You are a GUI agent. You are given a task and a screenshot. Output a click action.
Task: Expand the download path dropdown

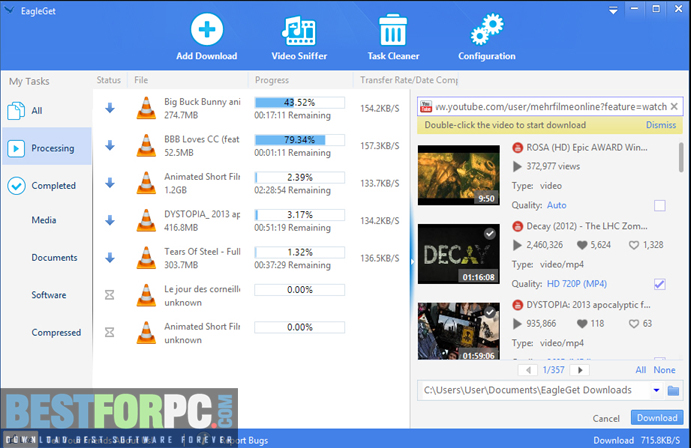[657, 390]
